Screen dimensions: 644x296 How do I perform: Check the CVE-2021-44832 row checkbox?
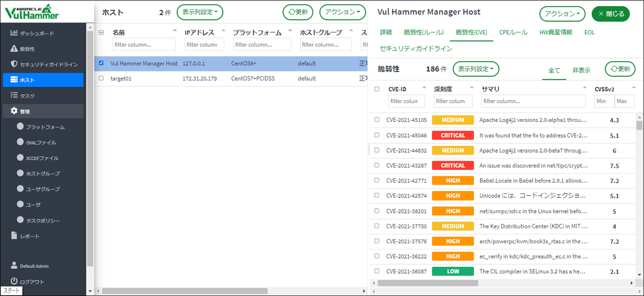tap(377, 150)
